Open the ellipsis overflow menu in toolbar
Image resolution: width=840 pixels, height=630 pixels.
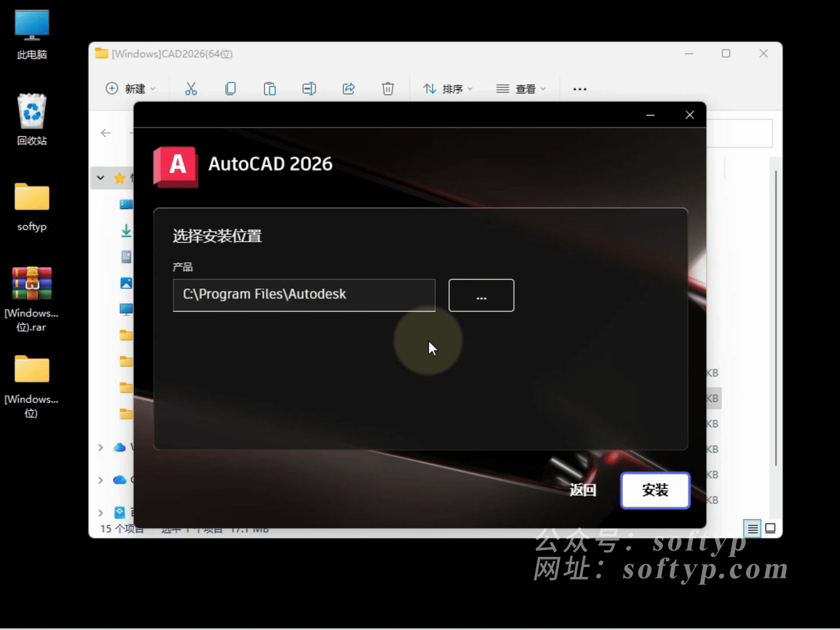pos(579,89)
